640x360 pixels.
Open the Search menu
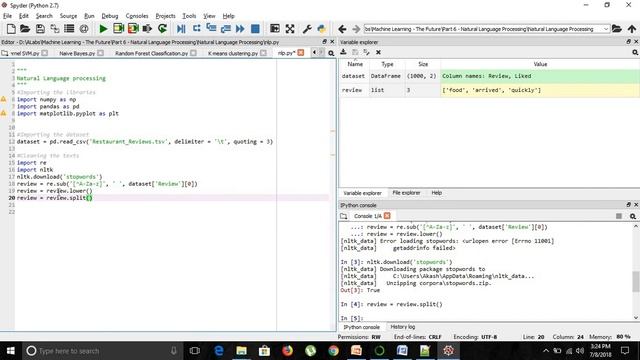point(44,16)
